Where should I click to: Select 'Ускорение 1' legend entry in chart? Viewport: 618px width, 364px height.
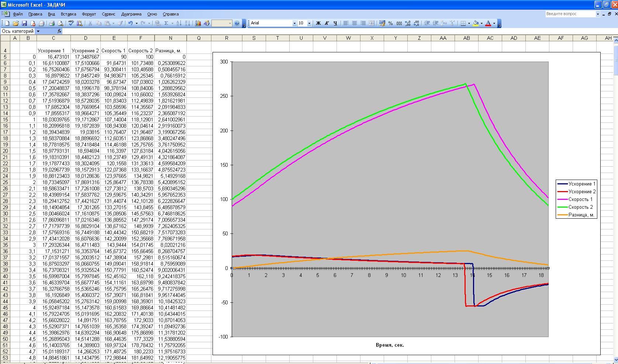[577, 184]
